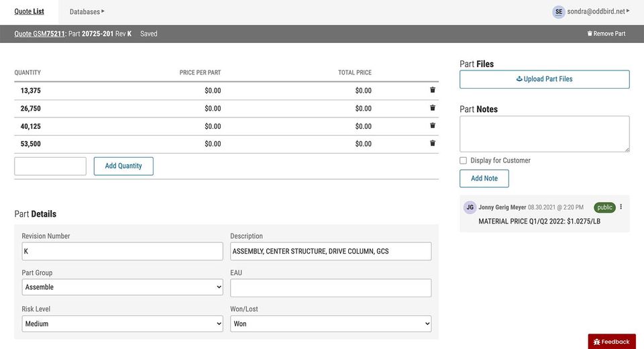Open the Databases menu

point(87,12)
